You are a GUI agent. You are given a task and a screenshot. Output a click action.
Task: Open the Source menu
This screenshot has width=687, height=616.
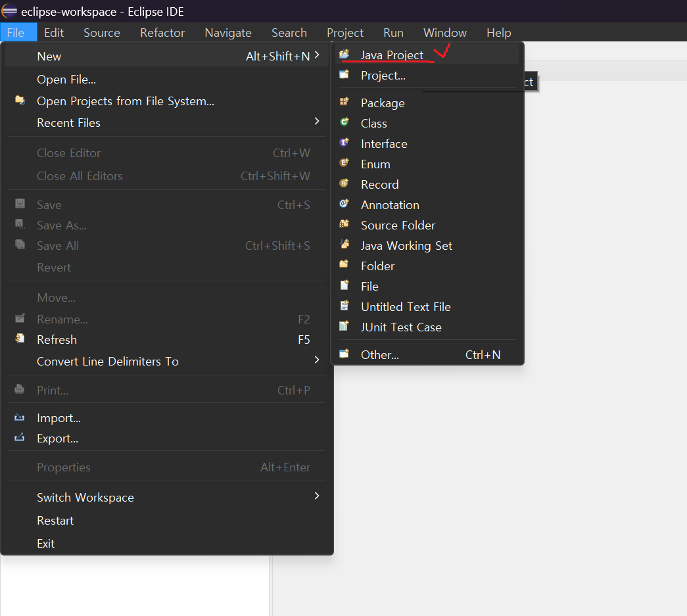102,33
